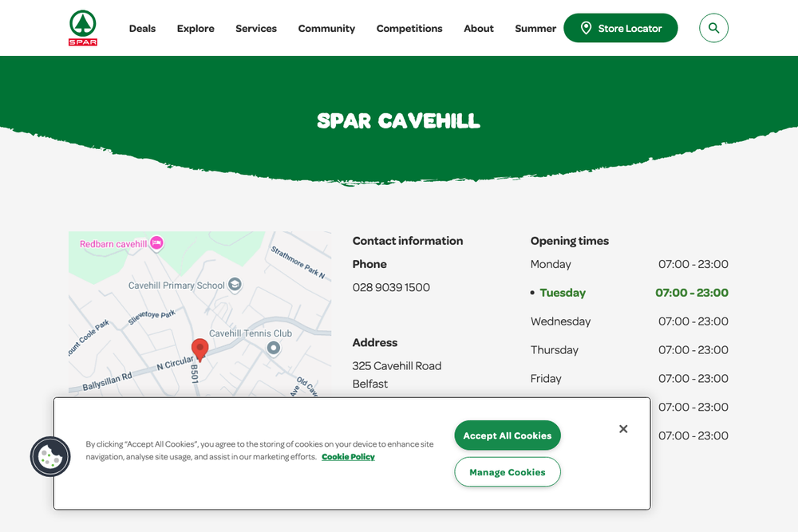Click the highlighted Tuesday row
The image size is (798, 532).
pos(629,293)
